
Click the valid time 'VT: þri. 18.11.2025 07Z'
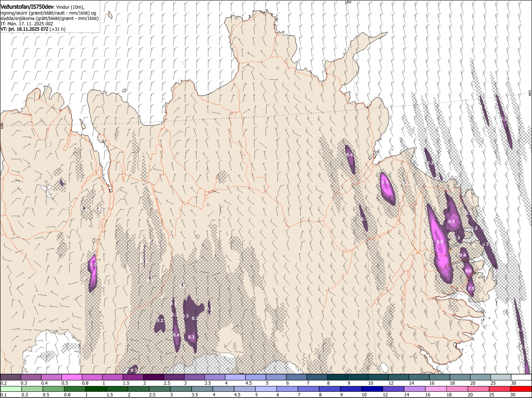pos(25,29)
